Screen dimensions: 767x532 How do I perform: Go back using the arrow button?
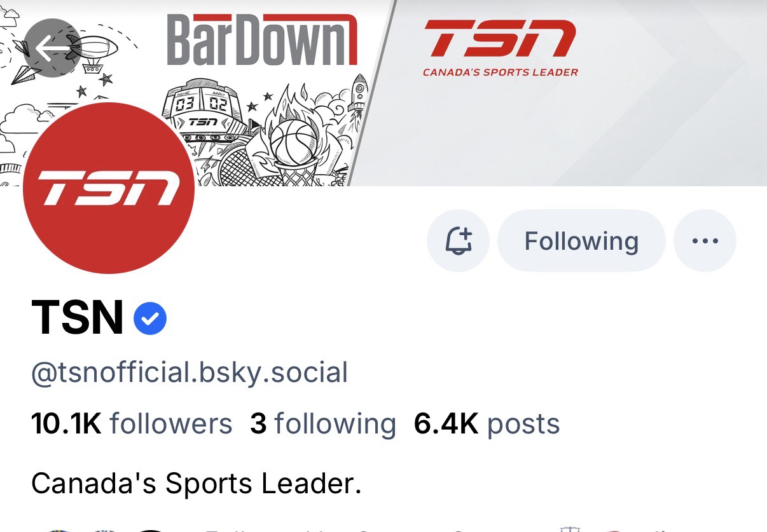coord(52,48)
